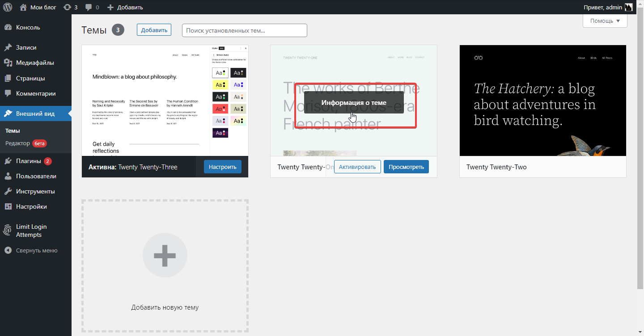Open the Медиафайлы menu item
This screenshot has width=644, height=336.
[x=36, y=63]
